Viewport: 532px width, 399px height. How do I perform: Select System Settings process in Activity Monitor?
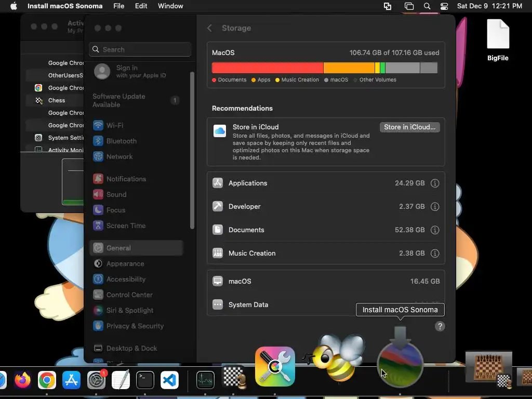tap(54, 138)
